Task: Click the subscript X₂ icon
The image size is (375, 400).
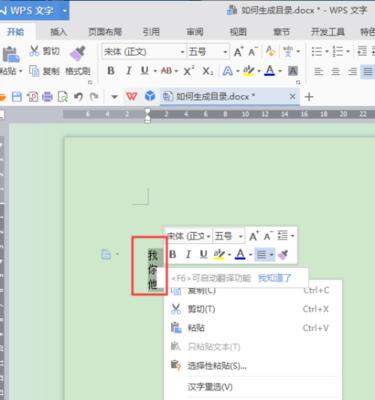Action: pos(208,71)
